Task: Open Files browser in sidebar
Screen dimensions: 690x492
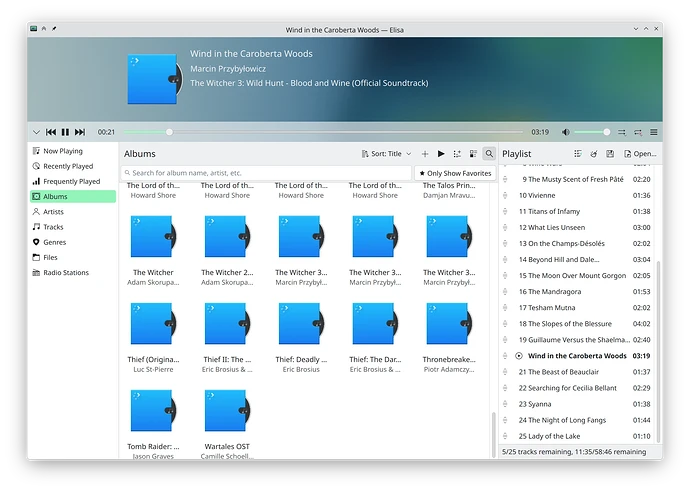Action: click(73, 257)
